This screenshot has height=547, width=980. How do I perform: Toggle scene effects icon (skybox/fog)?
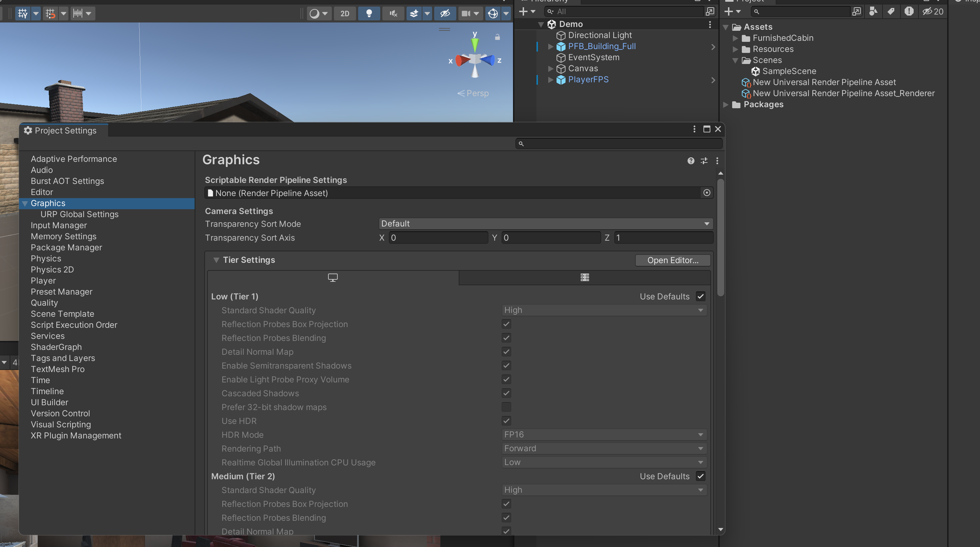(x=414, y=14)
